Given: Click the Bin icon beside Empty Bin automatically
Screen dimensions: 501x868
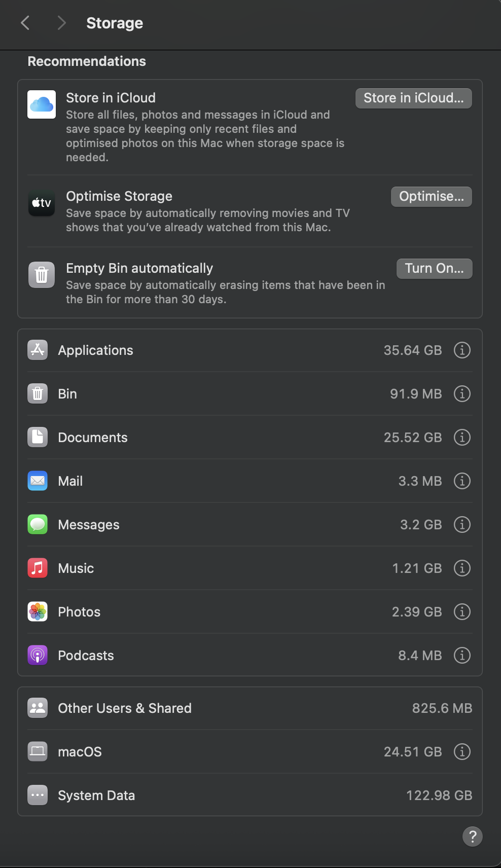Looking at the screenshot, I should 41,274.
